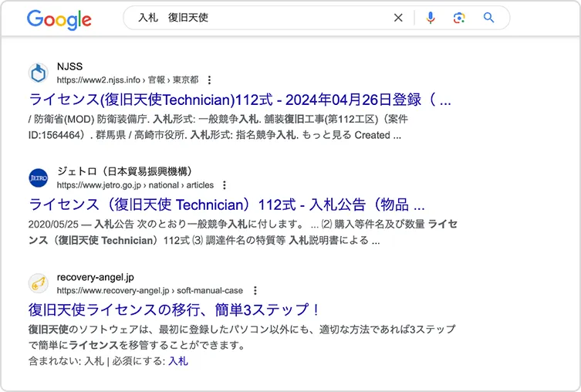Click snippet beginning 復旧天使のソフトウェアは
The width and height of the screenshot is (581, 392).
coord(242,337)
